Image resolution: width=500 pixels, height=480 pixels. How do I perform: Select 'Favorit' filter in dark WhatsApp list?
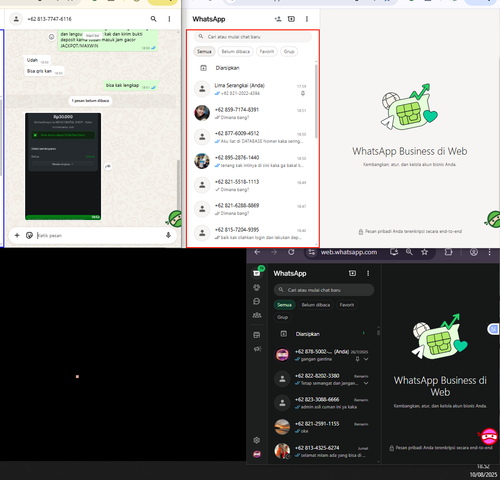pyautogui.click(x=347, y=305)
